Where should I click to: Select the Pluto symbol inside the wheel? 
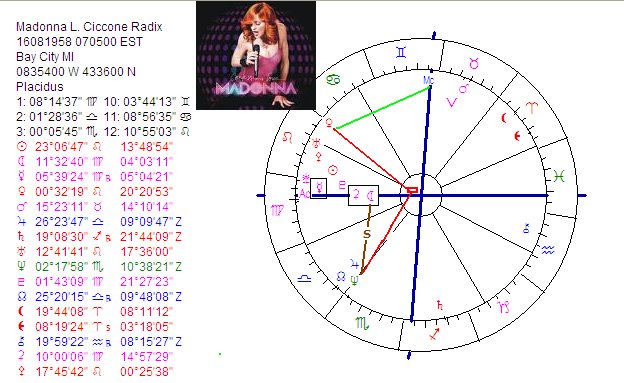pyautogui.click(x=342, y=185)
